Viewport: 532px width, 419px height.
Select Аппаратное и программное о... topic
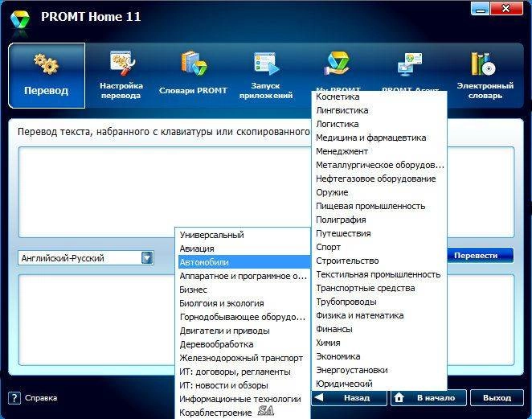tap(244, 276)
